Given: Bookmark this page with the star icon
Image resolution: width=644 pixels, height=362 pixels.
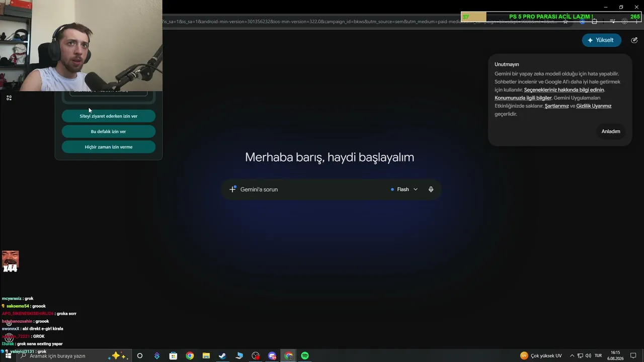Looking at the screenshot, I should pos(566,22).
